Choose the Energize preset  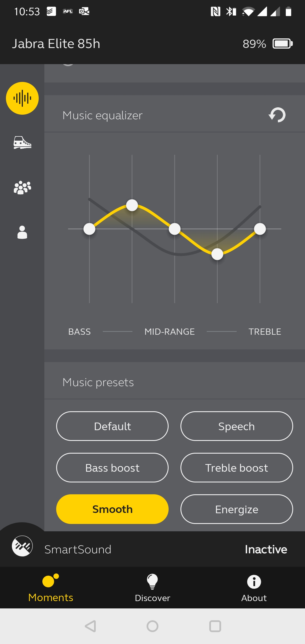[237, 509]
